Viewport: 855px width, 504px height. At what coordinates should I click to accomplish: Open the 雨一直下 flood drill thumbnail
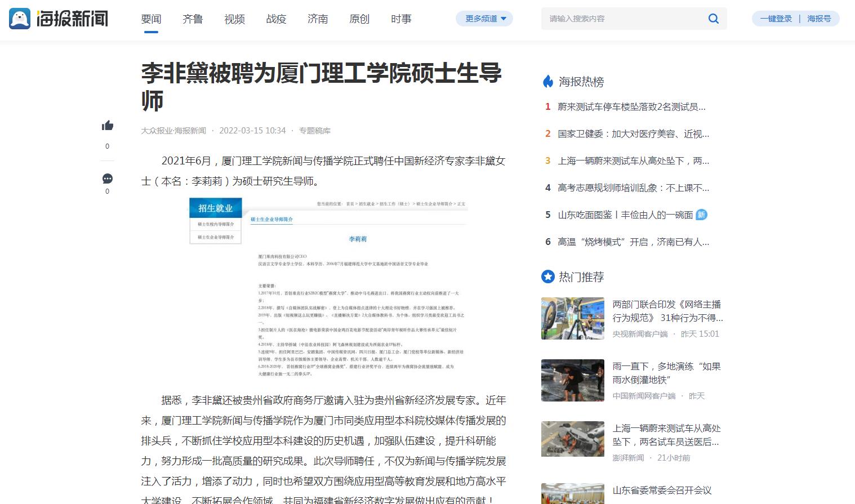(573, 380)
